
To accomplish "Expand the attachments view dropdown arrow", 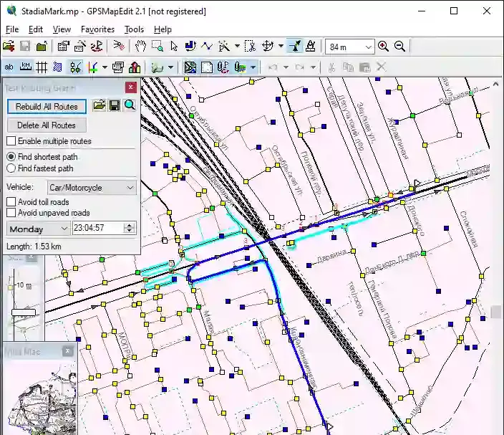I will click(253, 67).
